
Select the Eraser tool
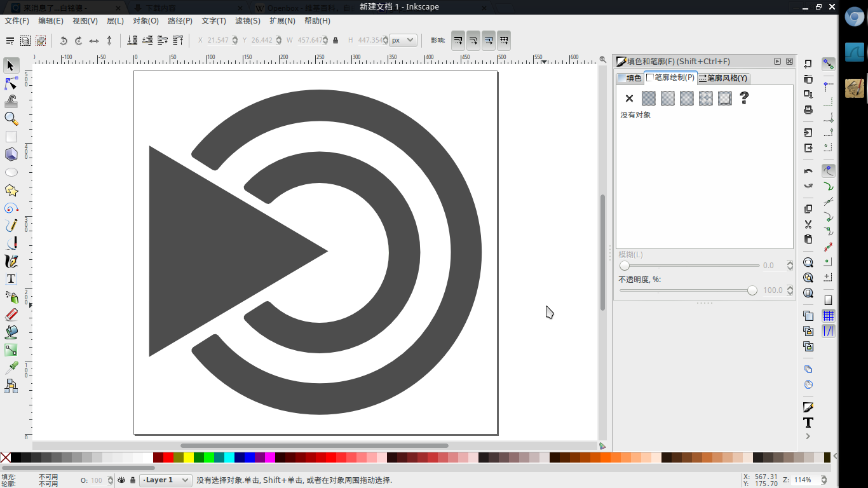coord(11,315)
